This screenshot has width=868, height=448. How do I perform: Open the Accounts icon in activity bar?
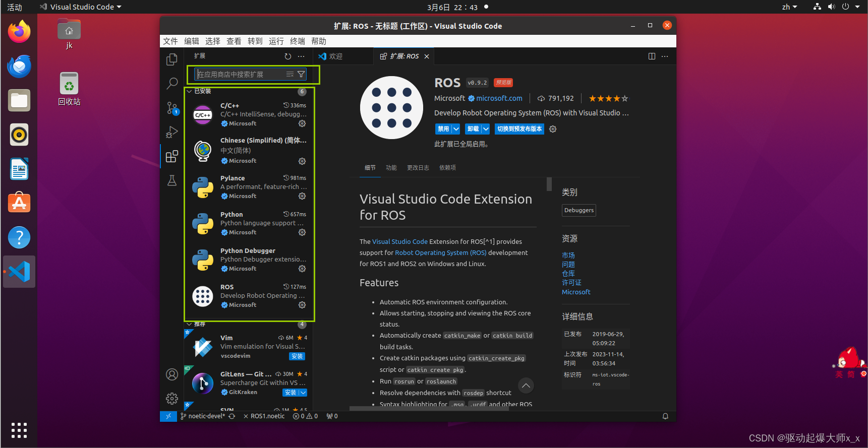(172, 374)
